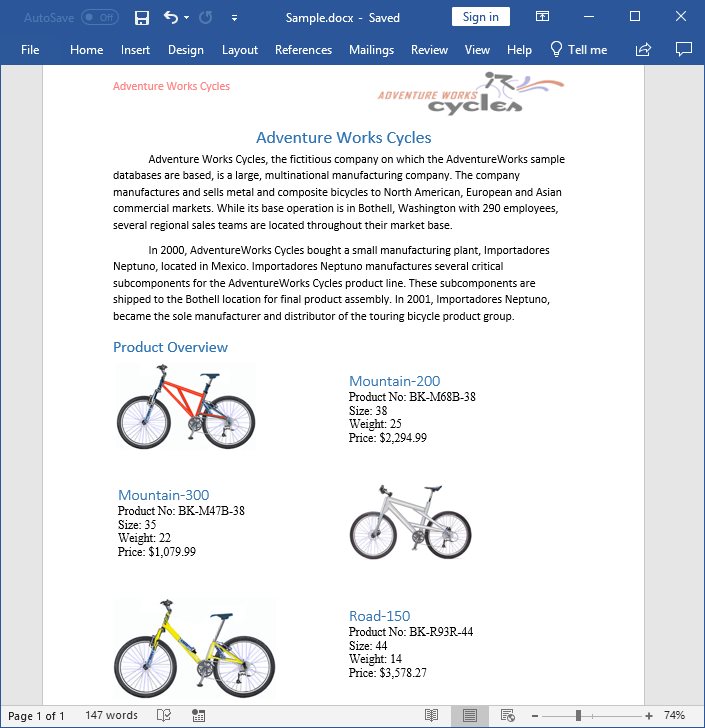Switch to Web Layout view icon

[x=508, y=715]
